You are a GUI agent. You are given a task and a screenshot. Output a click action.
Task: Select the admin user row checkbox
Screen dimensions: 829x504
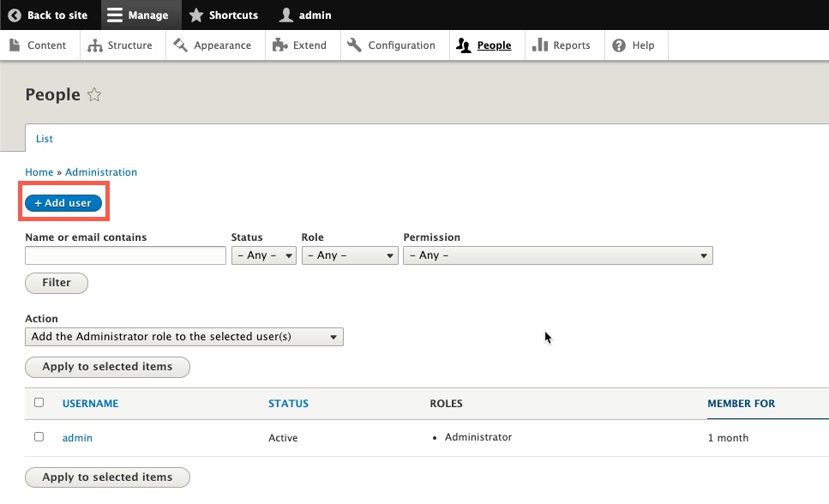[39, 437]
